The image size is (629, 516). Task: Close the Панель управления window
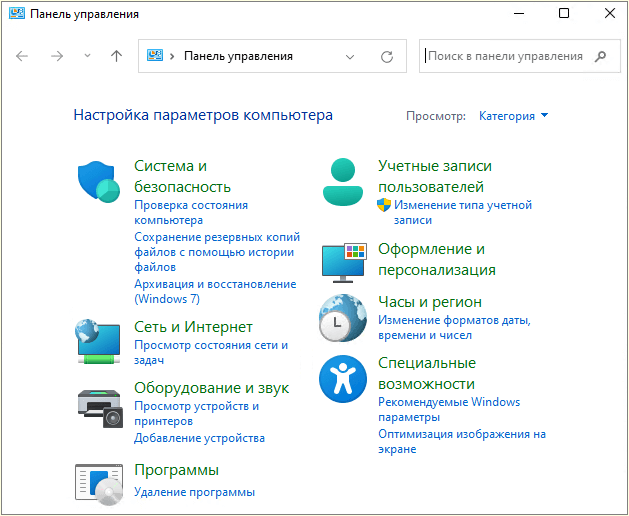click(610, 14)
